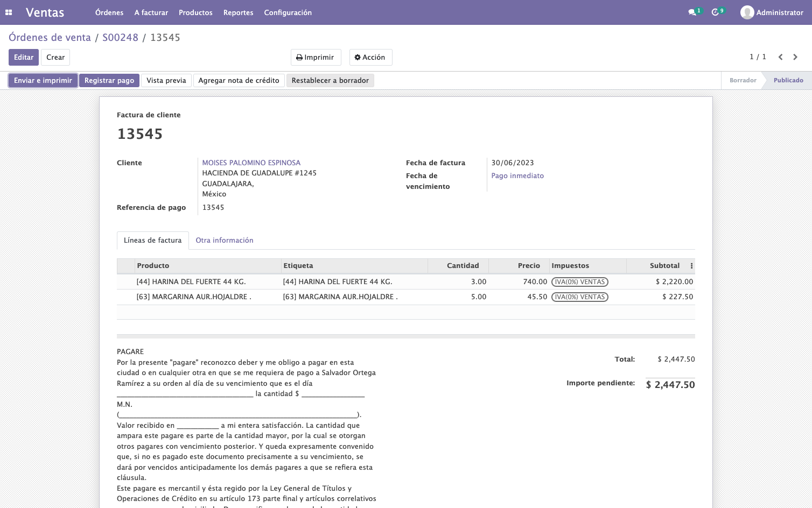Open column options kebab in table header
This screenshot has height=508, width=812.
coord(691,266)
